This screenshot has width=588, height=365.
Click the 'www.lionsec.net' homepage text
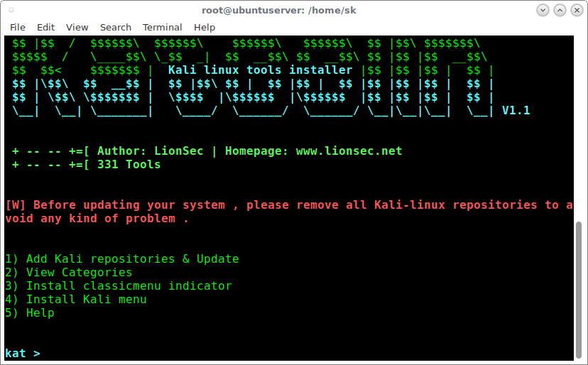pyautogui.click(x=349, y=151)
